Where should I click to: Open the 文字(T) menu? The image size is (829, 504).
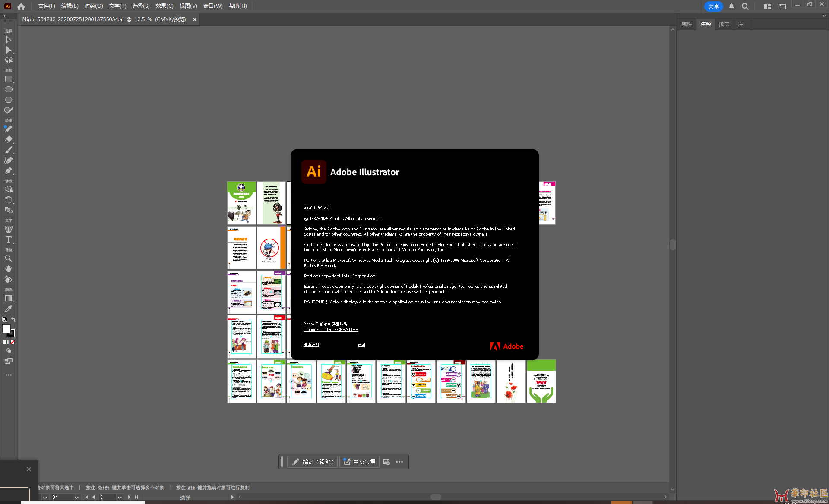(x=117, y=6)
